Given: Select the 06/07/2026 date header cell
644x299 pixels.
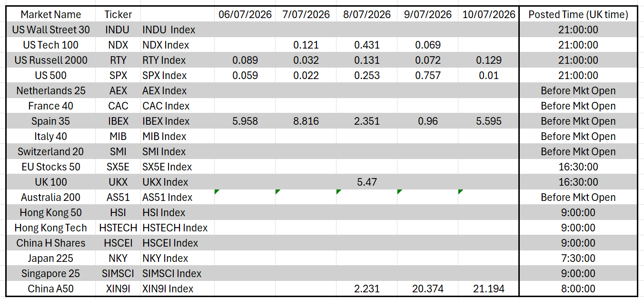Looking at the screenshot, I should 245,14.
